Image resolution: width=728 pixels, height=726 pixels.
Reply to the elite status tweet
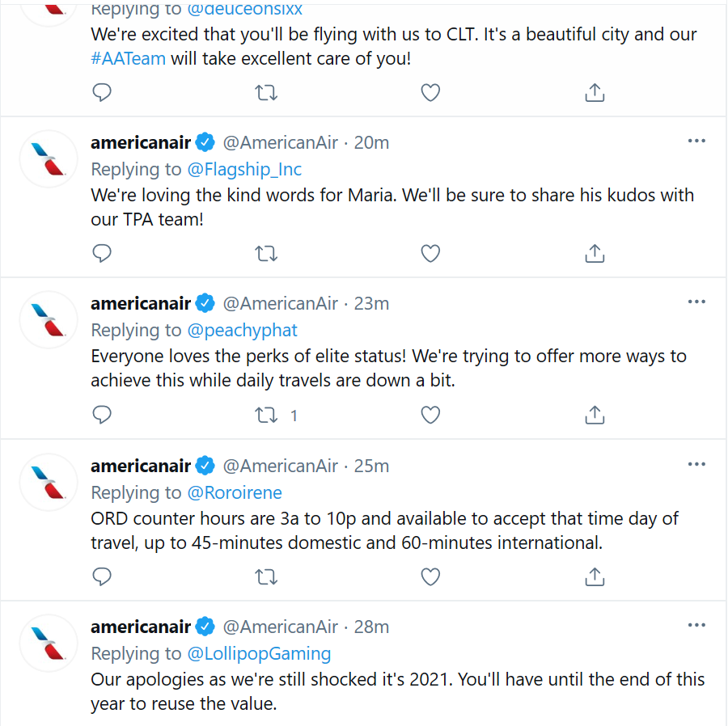(x=102, y=415)
